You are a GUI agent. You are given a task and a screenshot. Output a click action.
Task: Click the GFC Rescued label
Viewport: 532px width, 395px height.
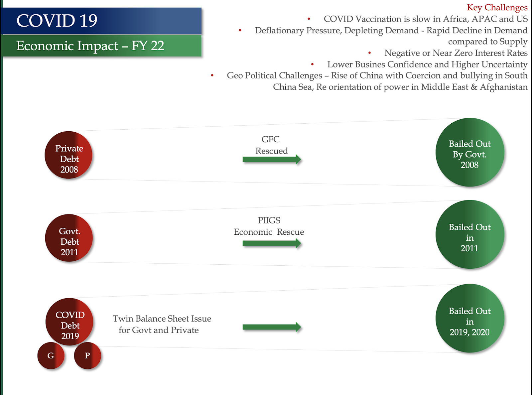pyautogui.click(x=271, y=145)
